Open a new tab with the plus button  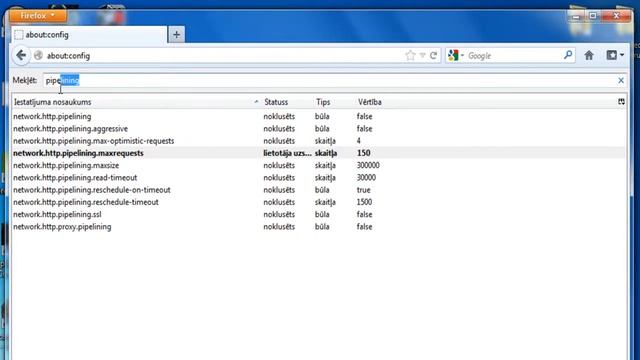click(176, 35)
